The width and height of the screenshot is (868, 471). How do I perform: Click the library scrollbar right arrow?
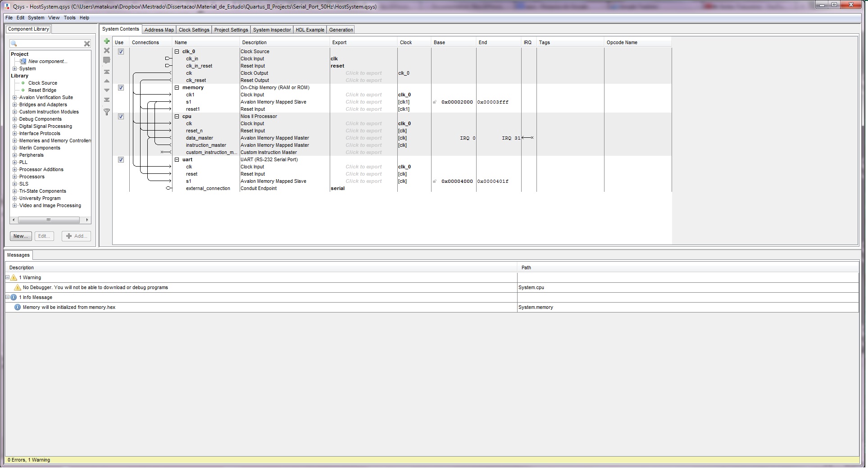(87, 220)
